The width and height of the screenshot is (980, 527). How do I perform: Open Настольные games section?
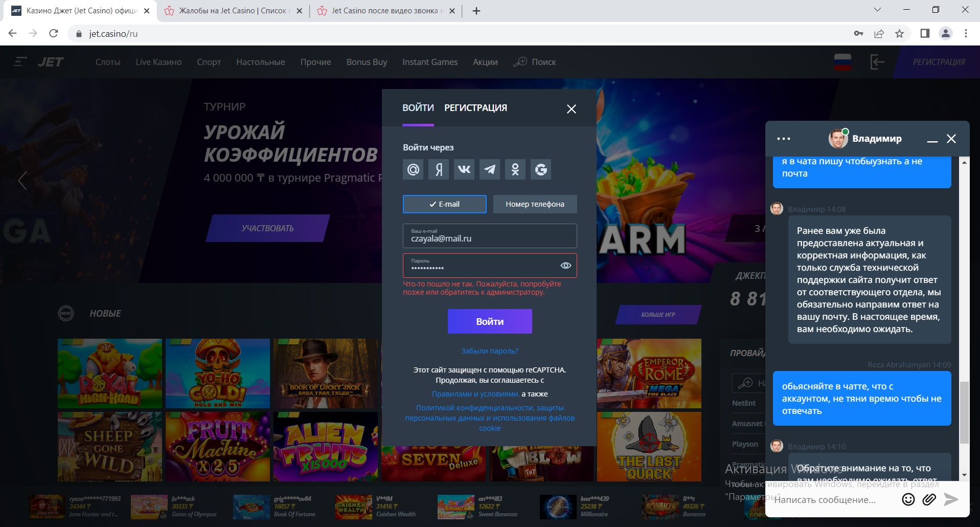pyautogui.click(x=261, y=62)
